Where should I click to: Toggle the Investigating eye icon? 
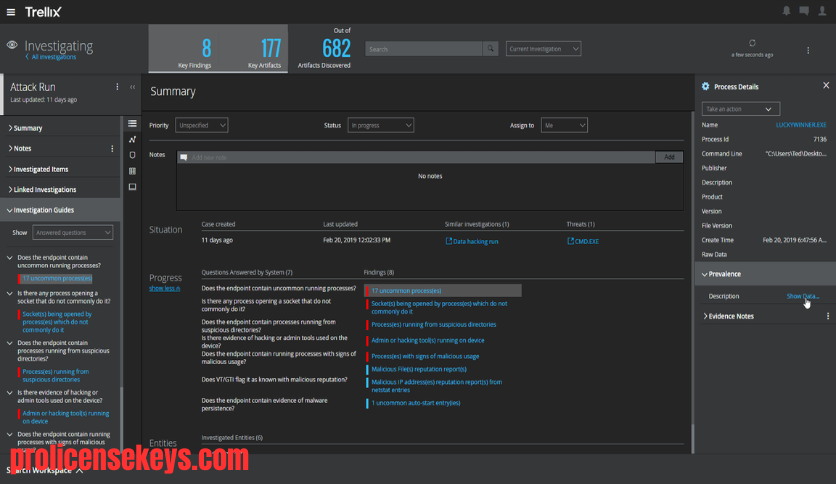pos(12,45)
